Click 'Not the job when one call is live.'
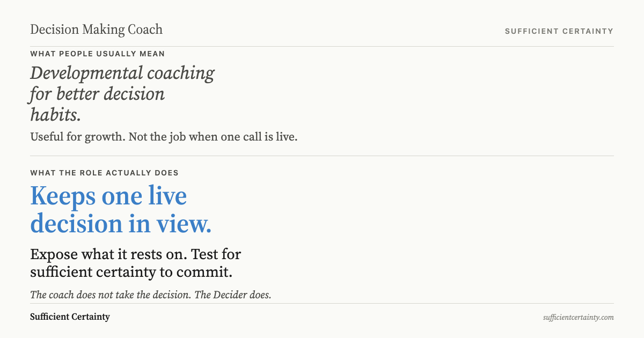Viewport: 644px width, 338px height. click(x=213, y=137)
